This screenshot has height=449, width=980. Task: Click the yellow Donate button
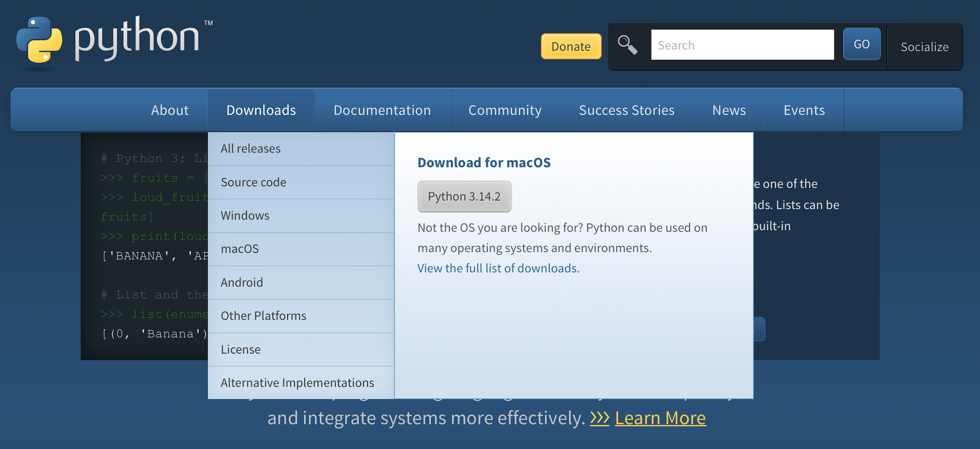tap(571, 46)
